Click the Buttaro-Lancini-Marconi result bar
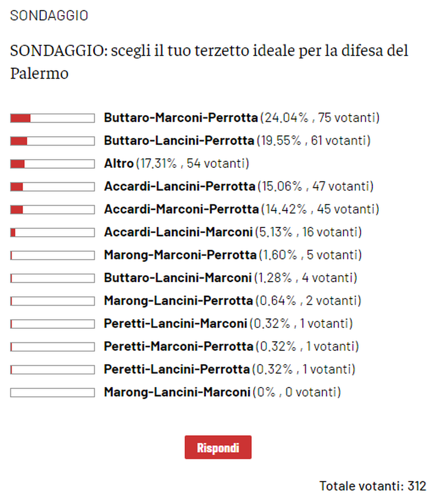 coord(52,278)
